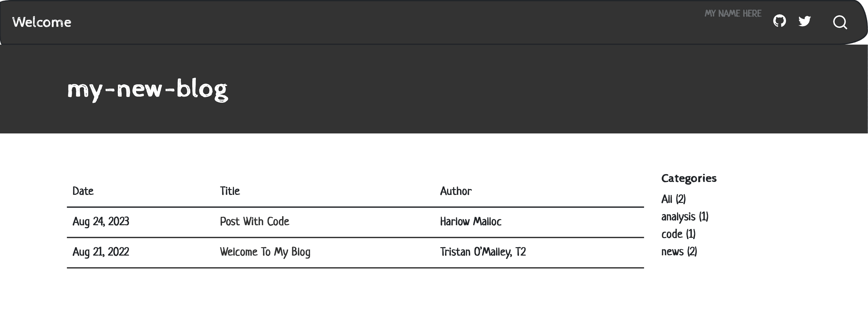The width and height of the screenshot is (868, 316).
Task: Click the Welcome navbar title
Action: tap(42, 22)
